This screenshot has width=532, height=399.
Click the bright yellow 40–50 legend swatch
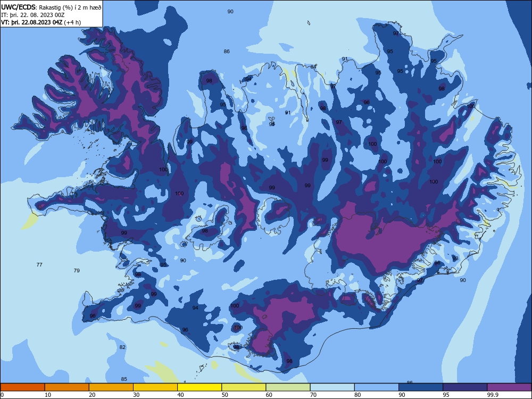tap(199, 387)
